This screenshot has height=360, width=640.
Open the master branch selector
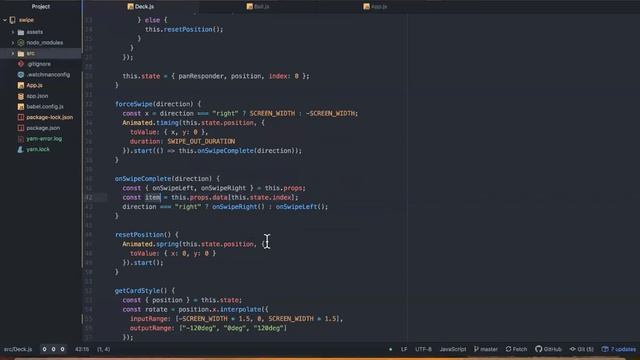(486, 349)
